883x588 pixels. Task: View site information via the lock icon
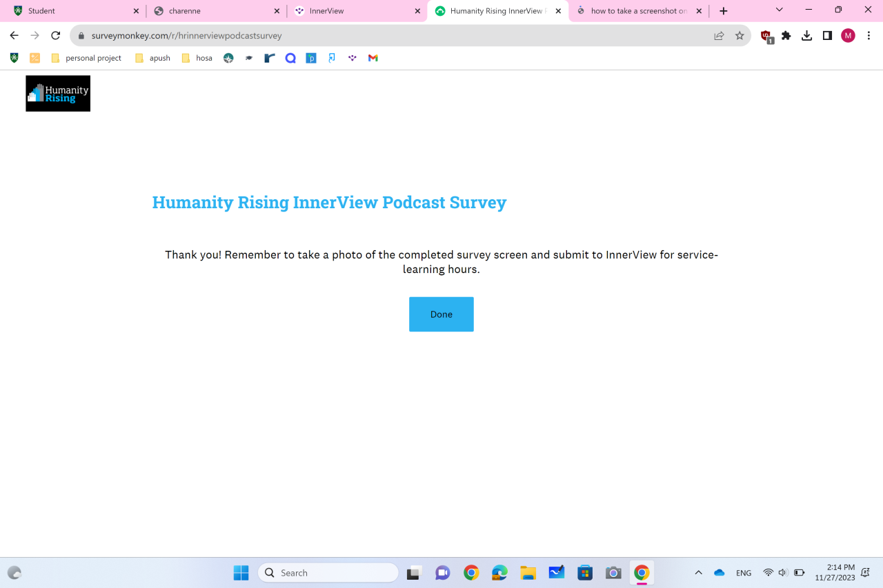[x=81, y=36]
